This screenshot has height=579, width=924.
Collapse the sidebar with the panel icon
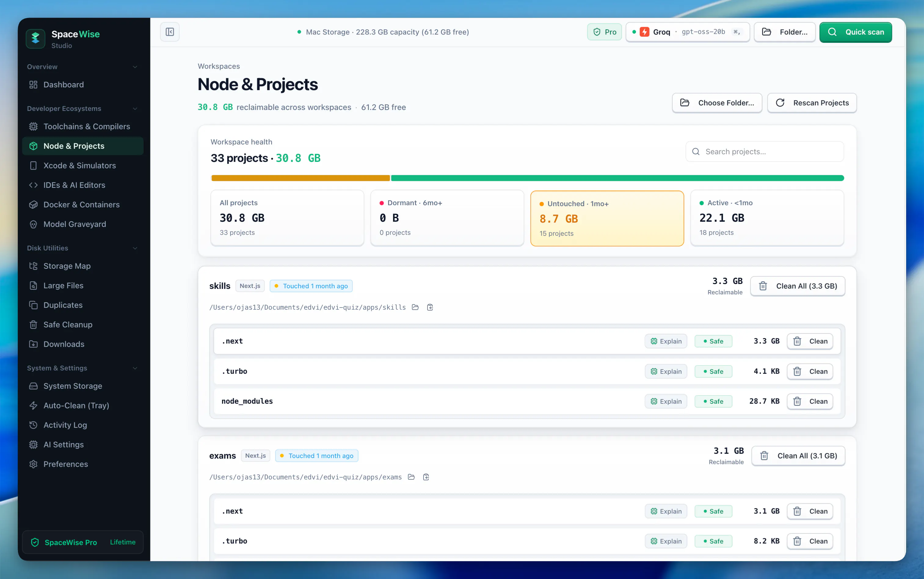[170, 32]
